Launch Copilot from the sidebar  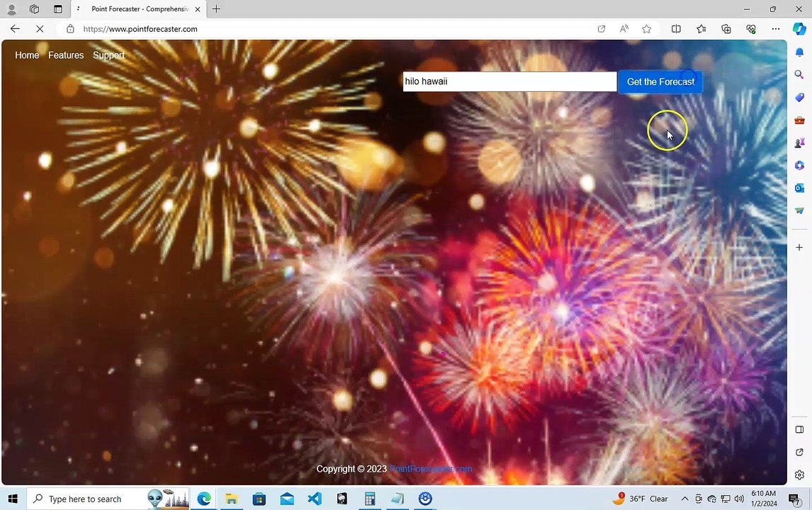click(799, 29)
